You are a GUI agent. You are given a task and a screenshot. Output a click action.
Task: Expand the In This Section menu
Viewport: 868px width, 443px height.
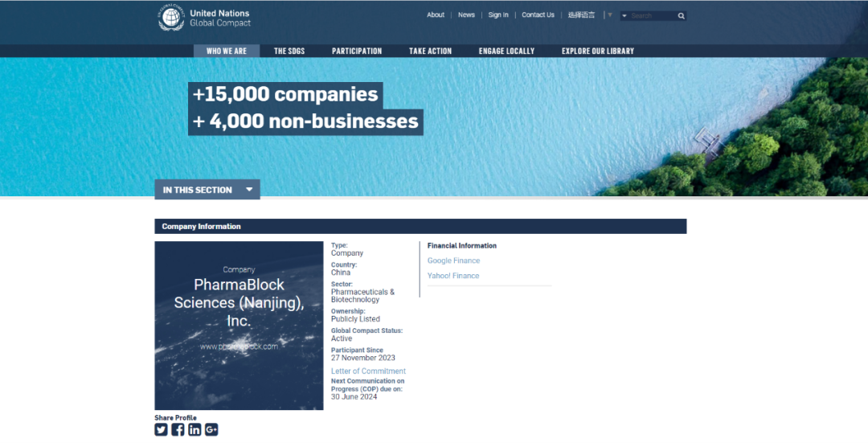[x=207, y=190]
